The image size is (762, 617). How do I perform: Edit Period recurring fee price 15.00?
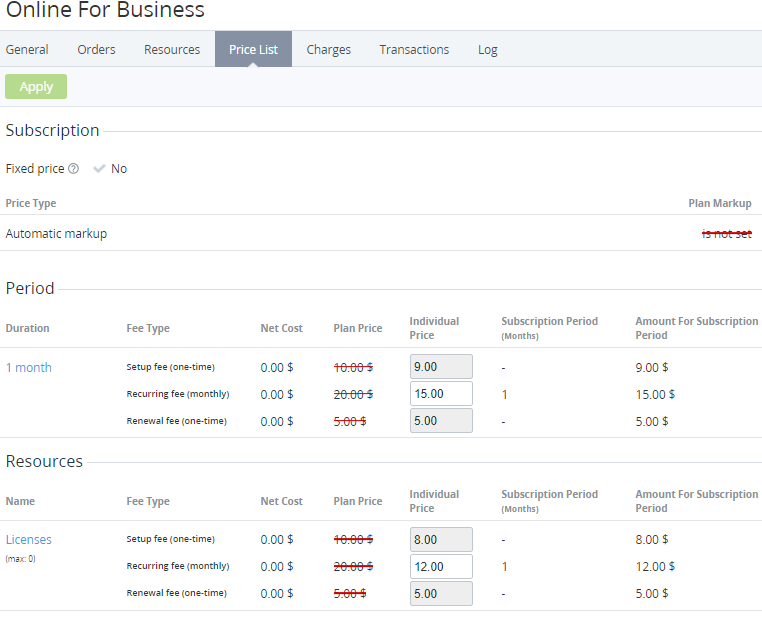point(441,394)
